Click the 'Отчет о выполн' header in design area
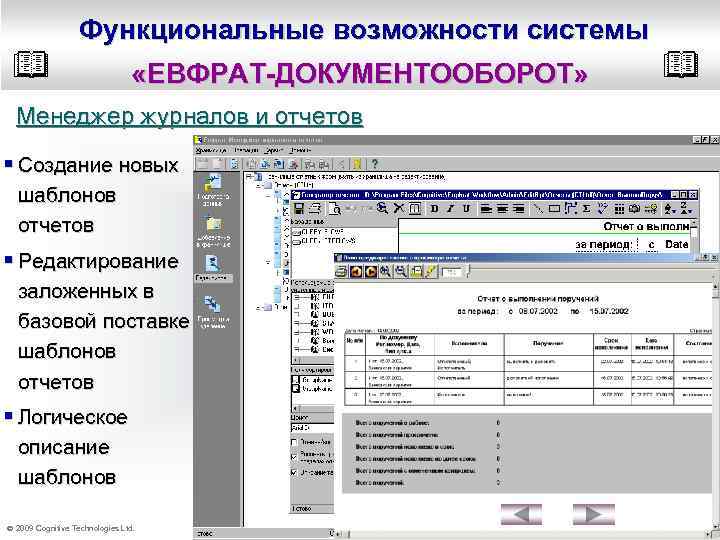 tap(647, 226)
